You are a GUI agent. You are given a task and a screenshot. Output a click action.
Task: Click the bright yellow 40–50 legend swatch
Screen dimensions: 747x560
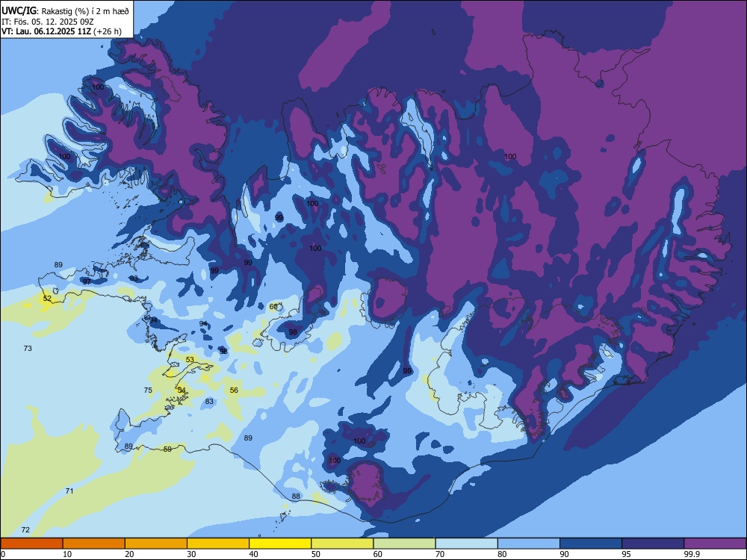click(x=280, y=544)
